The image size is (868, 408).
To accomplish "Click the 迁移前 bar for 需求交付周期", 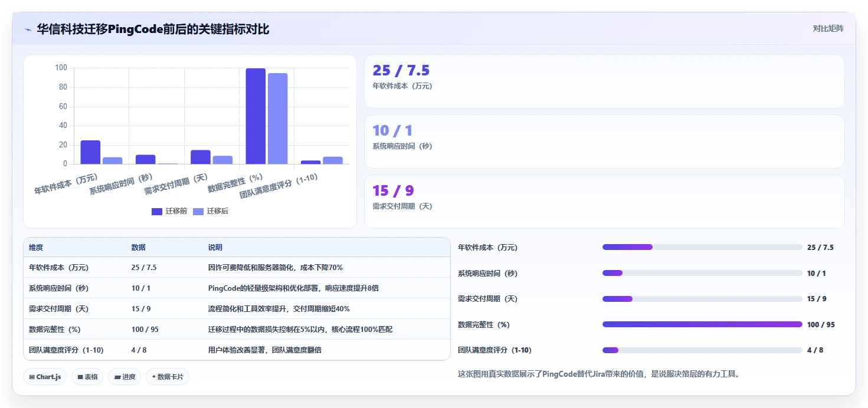I will point(201,157).
